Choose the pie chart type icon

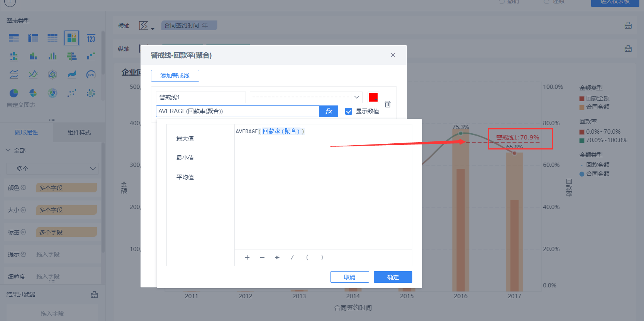point(14,93)
